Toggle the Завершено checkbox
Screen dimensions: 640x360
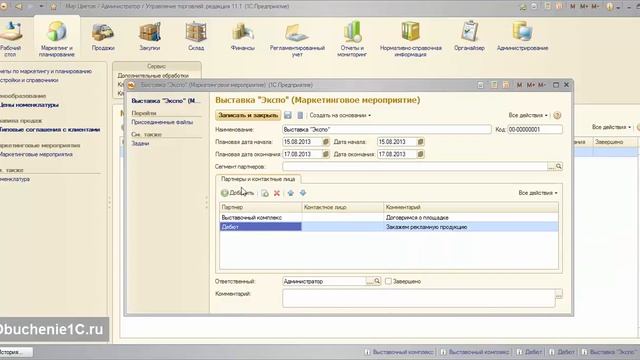(388, 281)
